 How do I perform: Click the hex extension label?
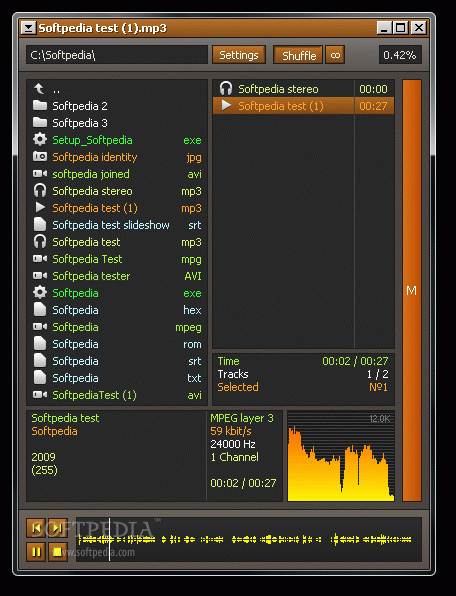pyautogui.click(x=192, y=310)
